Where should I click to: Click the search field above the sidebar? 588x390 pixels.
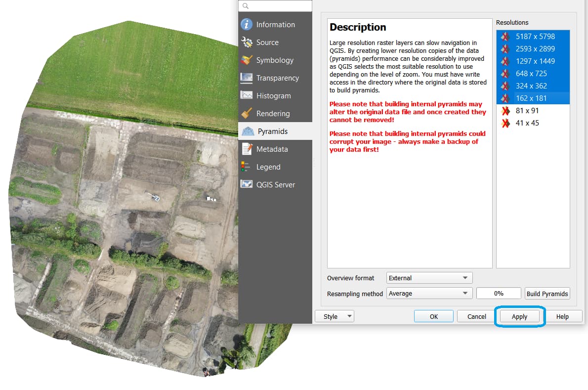(x=275, y=6)
